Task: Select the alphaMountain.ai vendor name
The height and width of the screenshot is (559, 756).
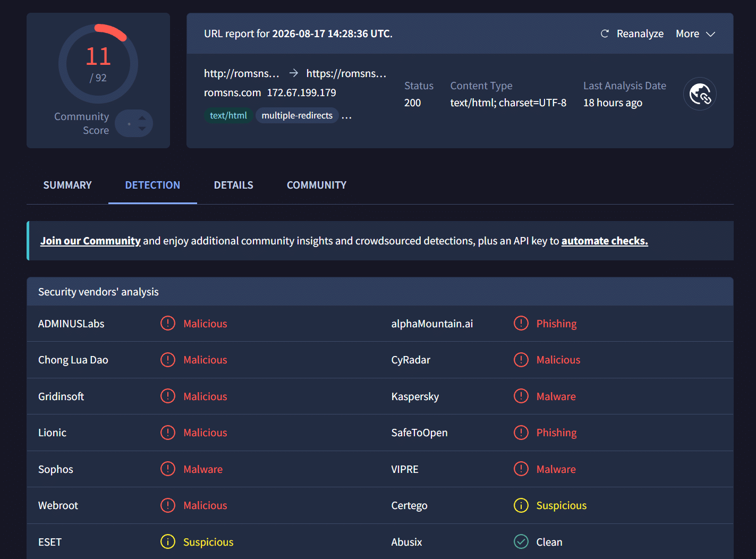Action: click(x=432, y=324)
